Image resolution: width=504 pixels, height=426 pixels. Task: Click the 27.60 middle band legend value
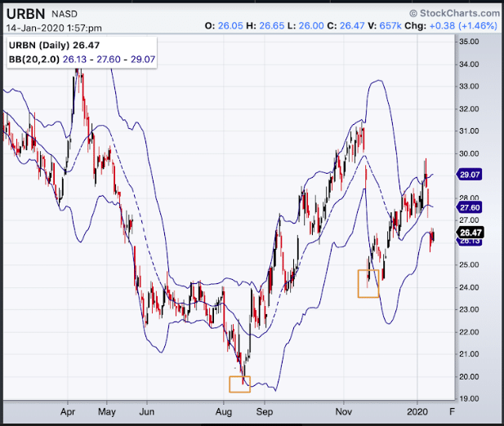(x=109, y=60)
